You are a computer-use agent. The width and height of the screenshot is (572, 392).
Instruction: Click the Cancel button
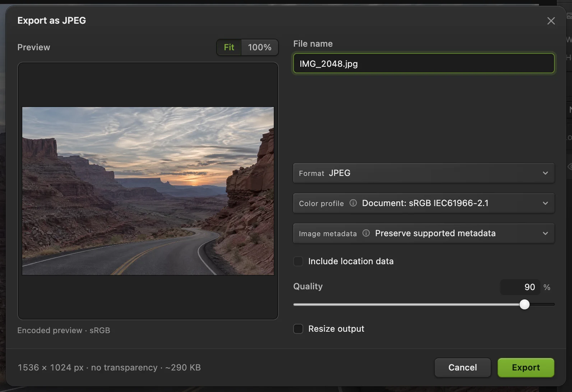(463, 368)
